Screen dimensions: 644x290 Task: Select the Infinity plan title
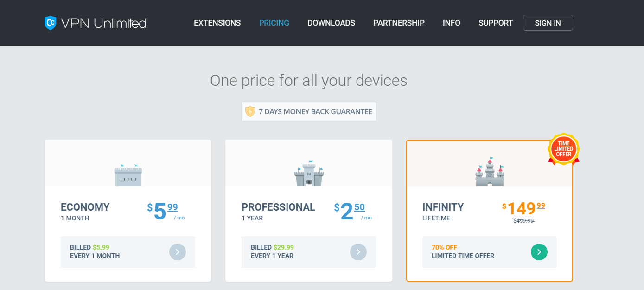443,207
